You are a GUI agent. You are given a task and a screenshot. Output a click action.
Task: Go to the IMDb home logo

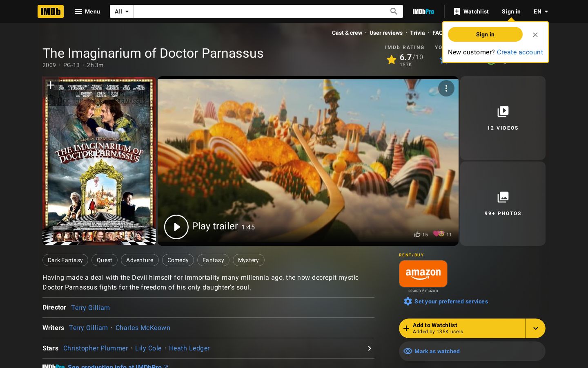click(51, 11)
